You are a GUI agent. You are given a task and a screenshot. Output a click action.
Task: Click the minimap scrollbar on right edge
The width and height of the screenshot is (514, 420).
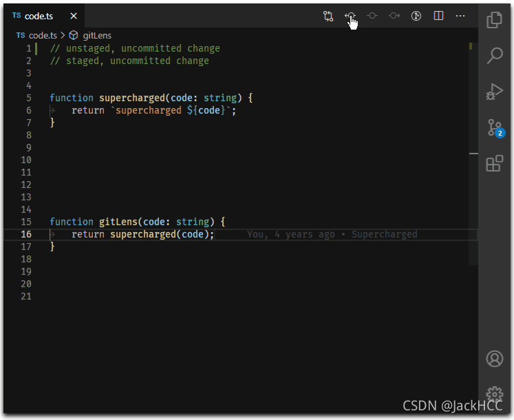(473, 154)
